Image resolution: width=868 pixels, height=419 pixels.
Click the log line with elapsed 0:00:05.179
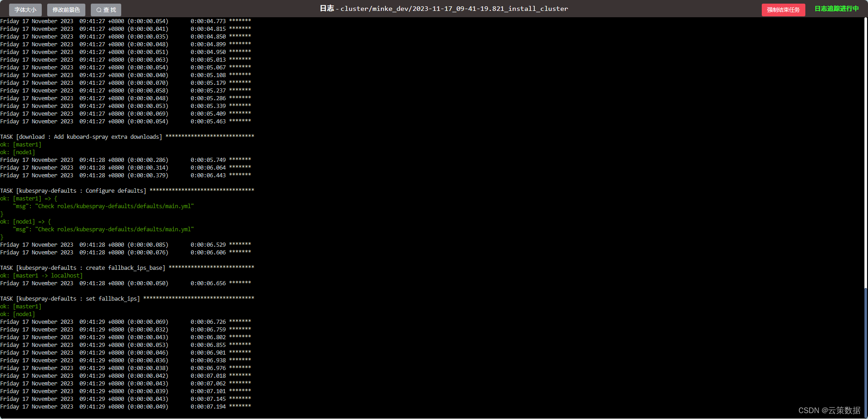[126, 83]
